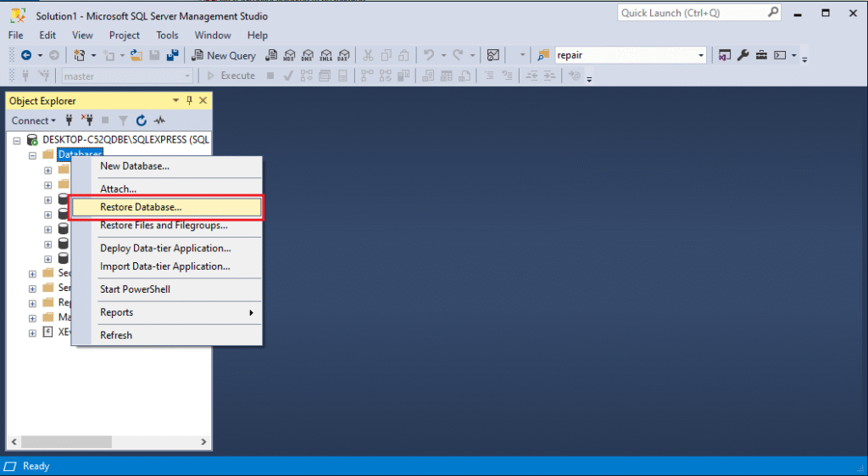Choose Restore Database... from the context menu
Screen dimensions: 868x476
click(167, 207)
